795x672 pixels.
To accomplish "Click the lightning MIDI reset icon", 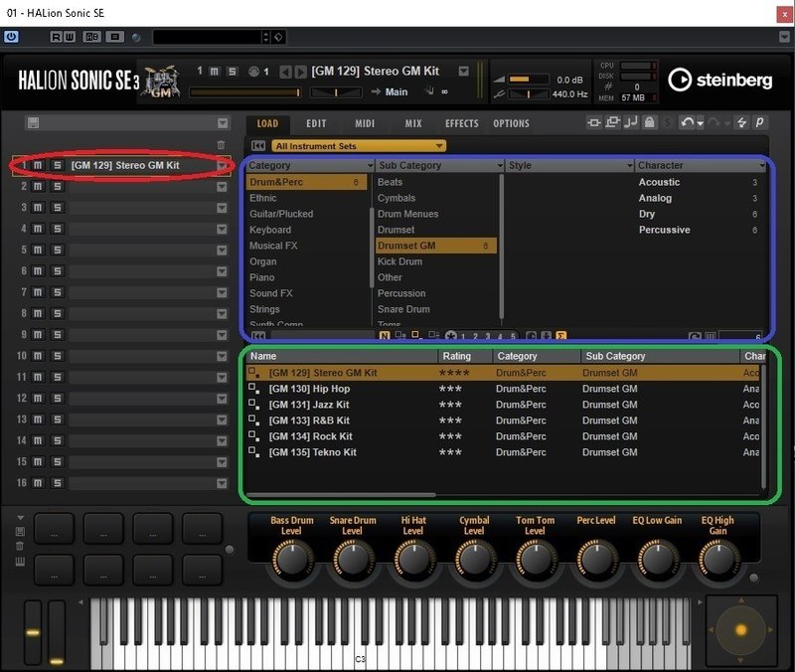I will coord(741,122).
